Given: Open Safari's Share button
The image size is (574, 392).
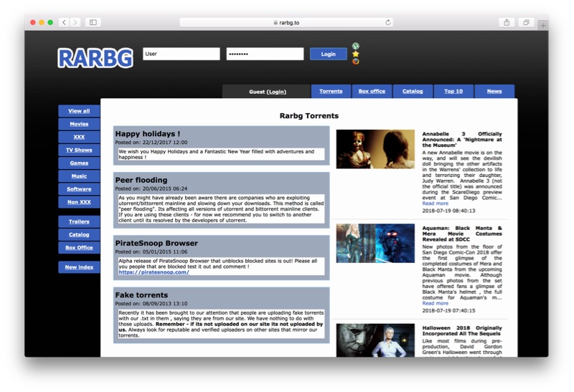Looking at the screenshot, I should click(507, 23).
